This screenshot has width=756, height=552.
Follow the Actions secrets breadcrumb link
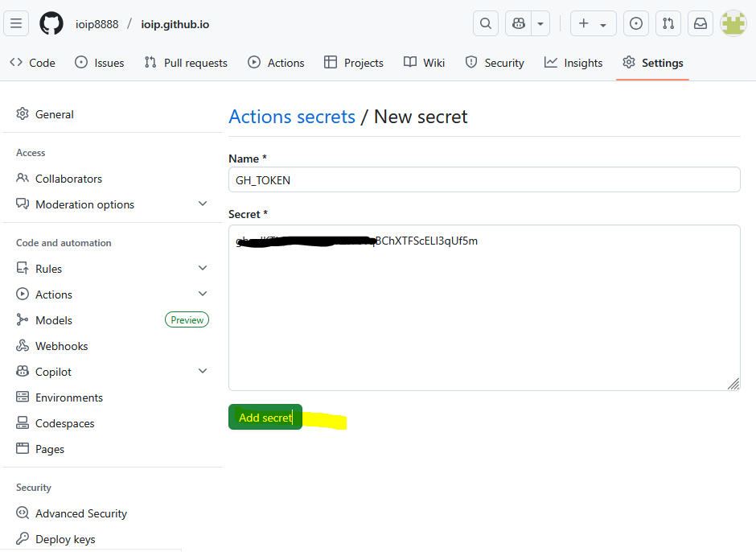[292, 117]
